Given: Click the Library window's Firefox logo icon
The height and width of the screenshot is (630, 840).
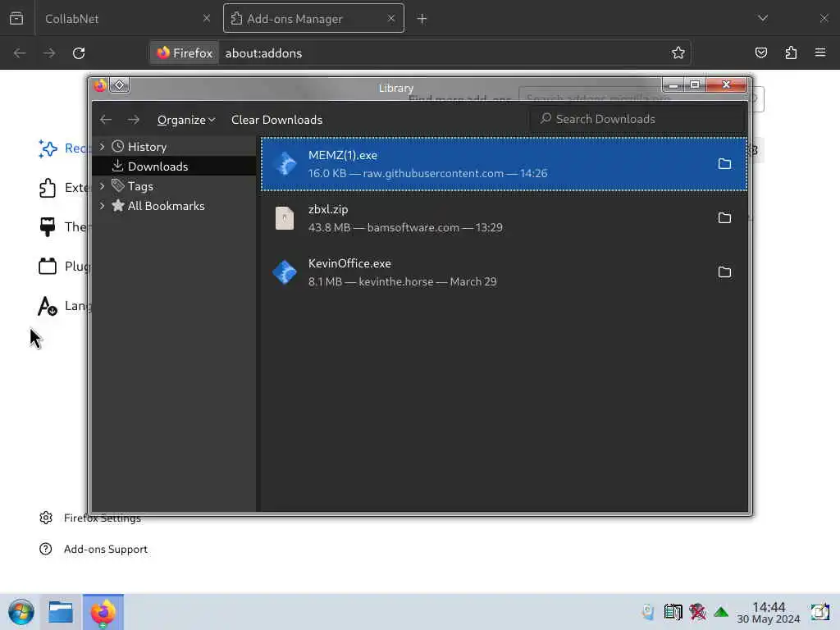Looking at the screenshot, I should tap(100, 85).
